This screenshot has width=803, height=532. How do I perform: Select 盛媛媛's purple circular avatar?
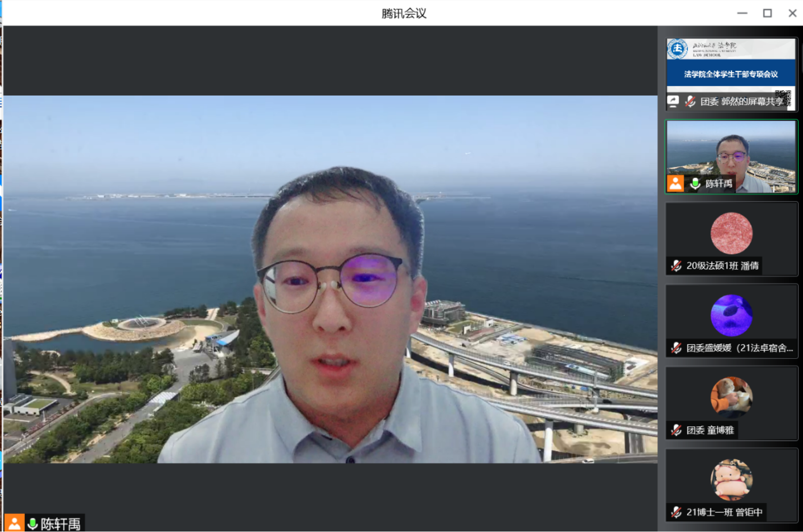click(731, 315)
